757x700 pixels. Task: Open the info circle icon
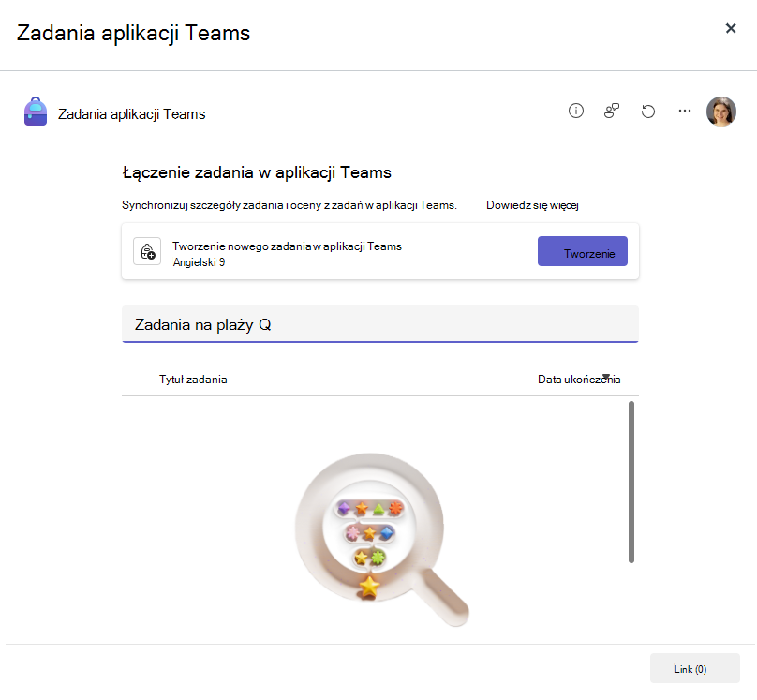575,111
